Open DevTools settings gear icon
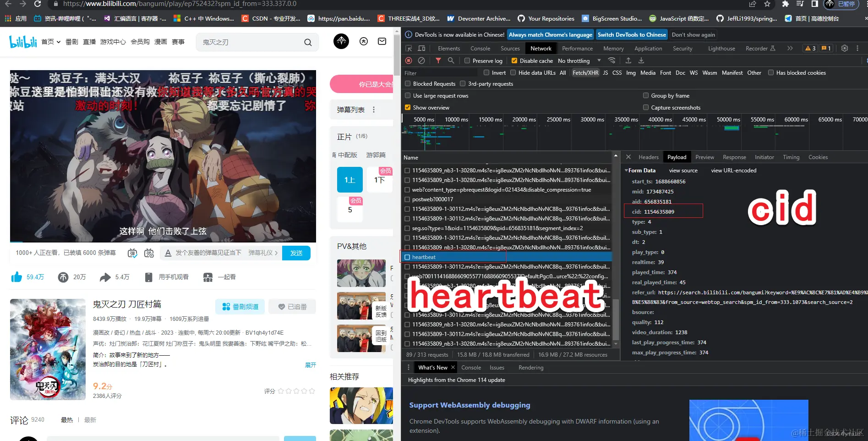This screenshot has width=868, height=441. [845, 48]
